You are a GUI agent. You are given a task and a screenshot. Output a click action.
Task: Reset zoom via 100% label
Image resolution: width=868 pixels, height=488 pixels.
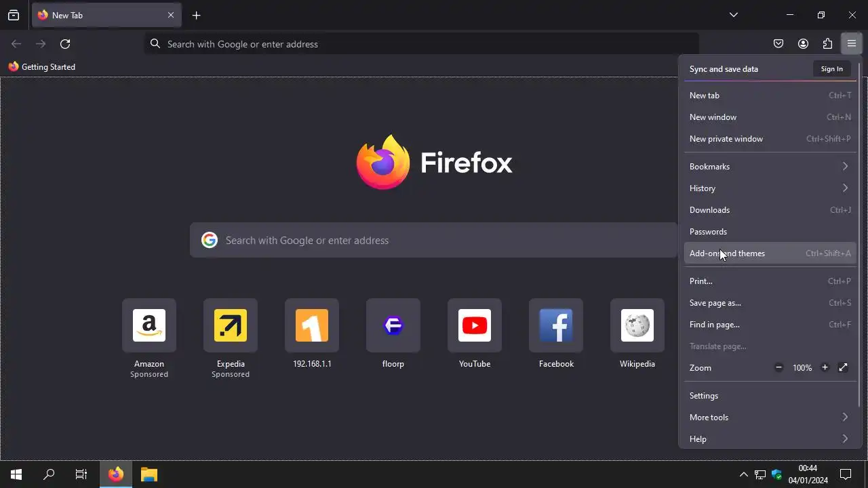(802, 368)
